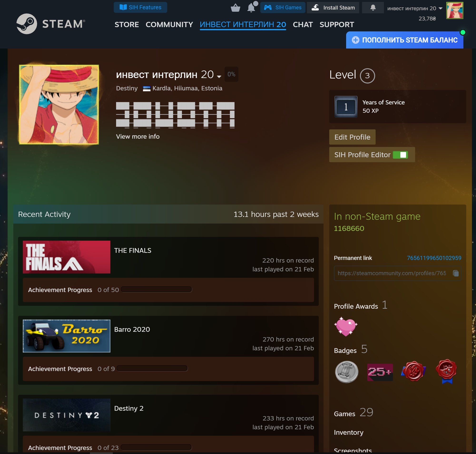Screen dimensions: 476x454
Task: Expand the persona name history arrow
Action: (219, 77)
